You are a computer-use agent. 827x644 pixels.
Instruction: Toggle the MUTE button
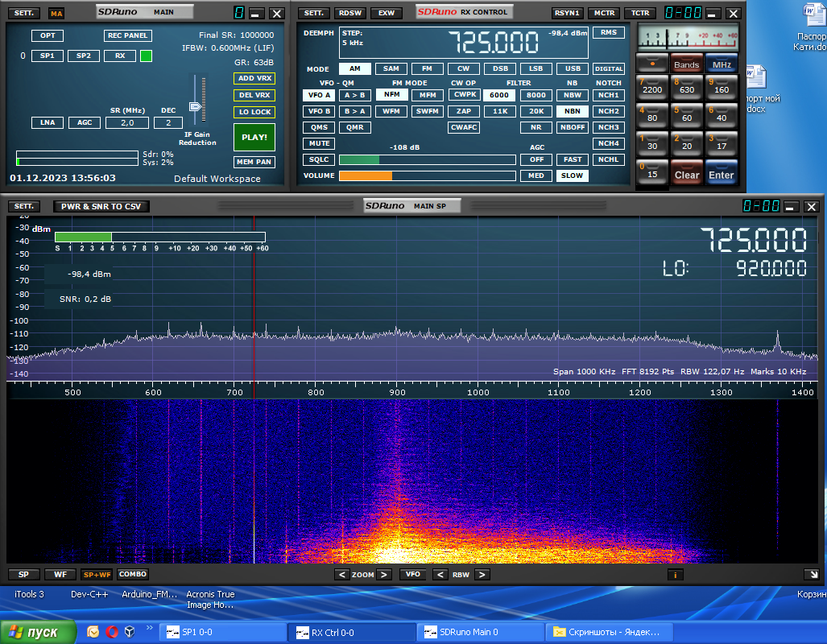tap(319, 143)
